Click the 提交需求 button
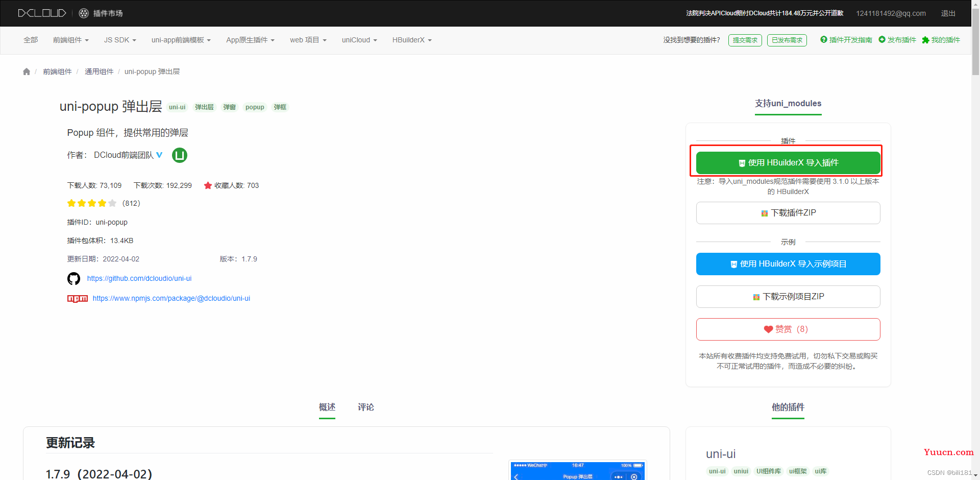The height and width of the screenshot is (480, 980). click(745, 40)
